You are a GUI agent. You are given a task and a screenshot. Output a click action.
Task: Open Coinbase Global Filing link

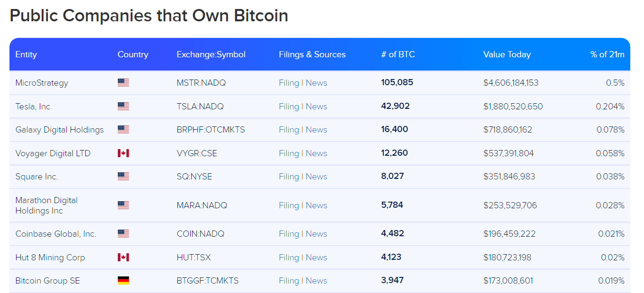289,234
